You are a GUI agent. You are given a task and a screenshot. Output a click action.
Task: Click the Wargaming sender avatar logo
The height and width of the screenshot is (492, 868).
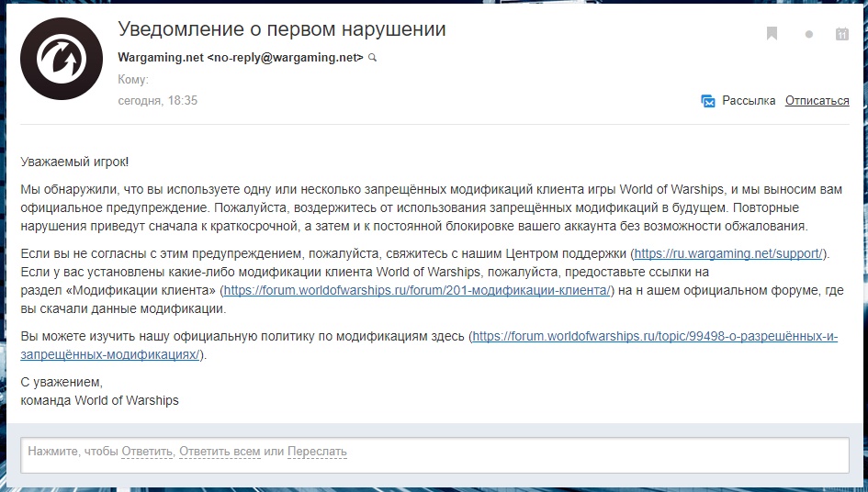tap(62, 59)
